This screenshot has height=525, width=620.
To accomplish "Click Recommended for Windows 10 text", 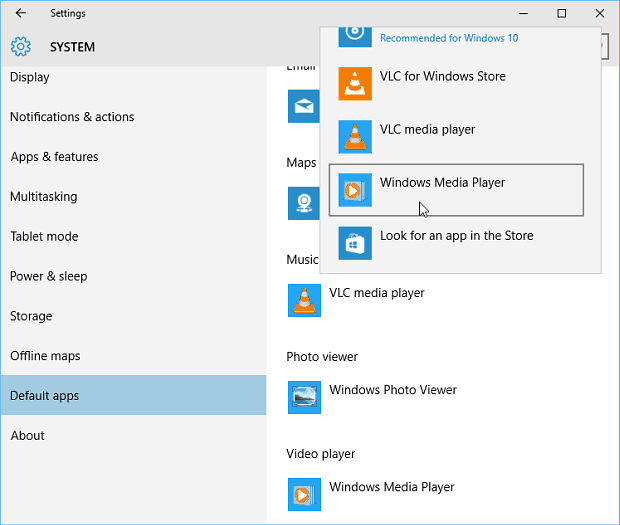I will click(x=449, y=38).
